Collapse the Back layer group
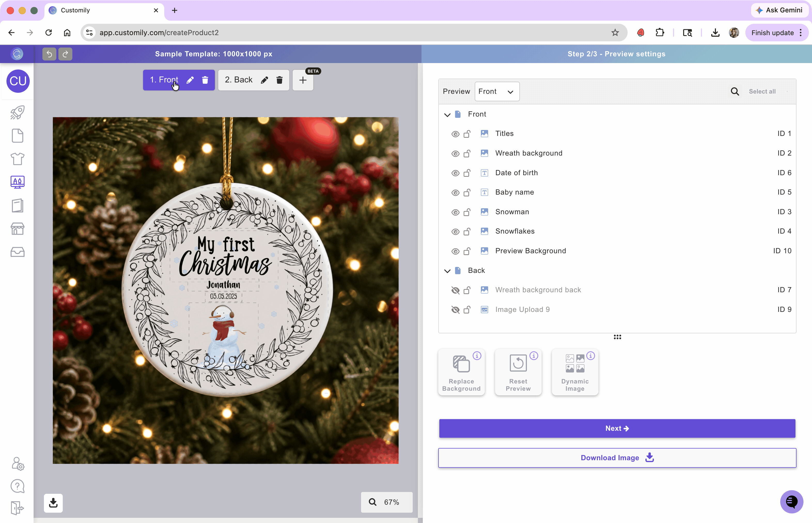 (x=447, y=271)
